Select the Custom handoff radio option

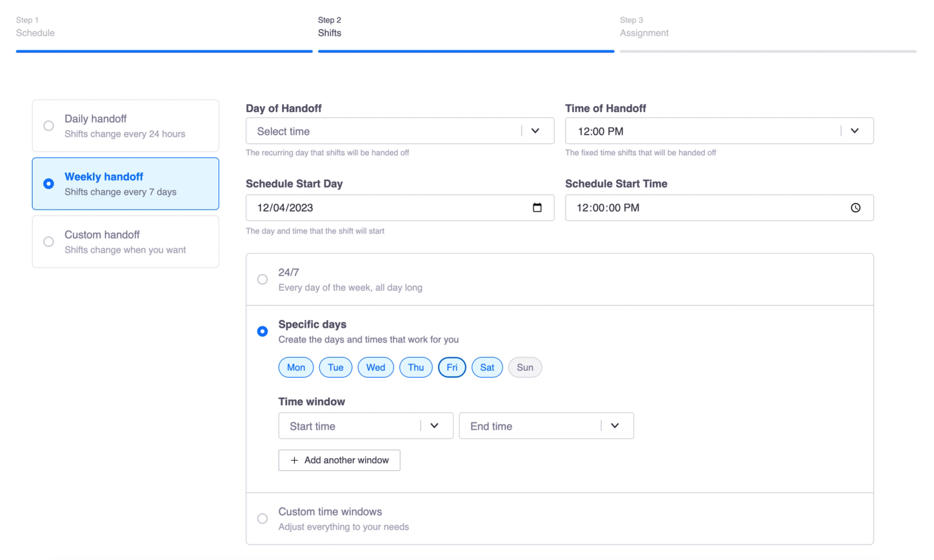click(48, 242)
